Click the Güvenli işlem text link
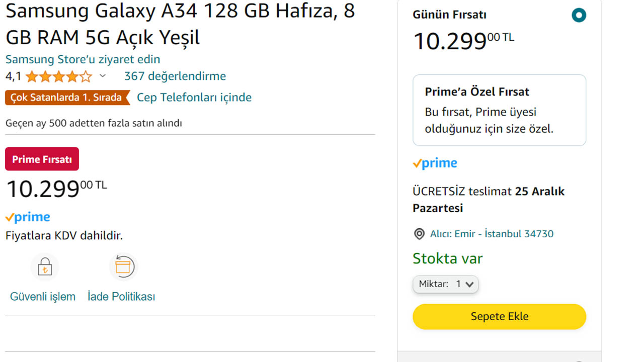The width and height of the screenshot is (644, 362). [x=43, y=297]
